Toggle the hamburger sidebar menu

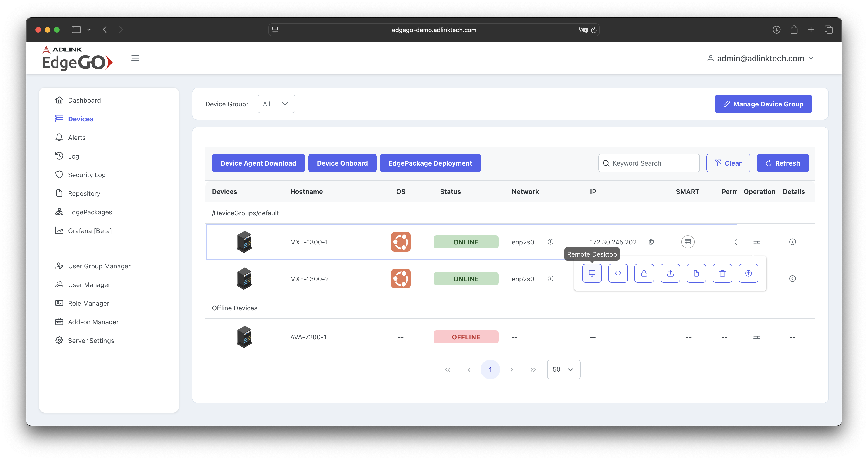click(x=135, y=58)
